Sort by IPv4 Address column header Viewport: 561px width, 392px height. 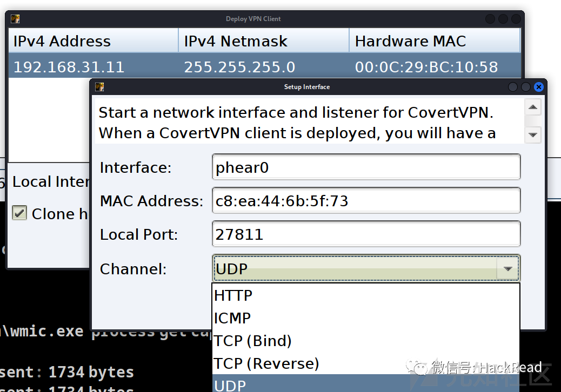93,40
